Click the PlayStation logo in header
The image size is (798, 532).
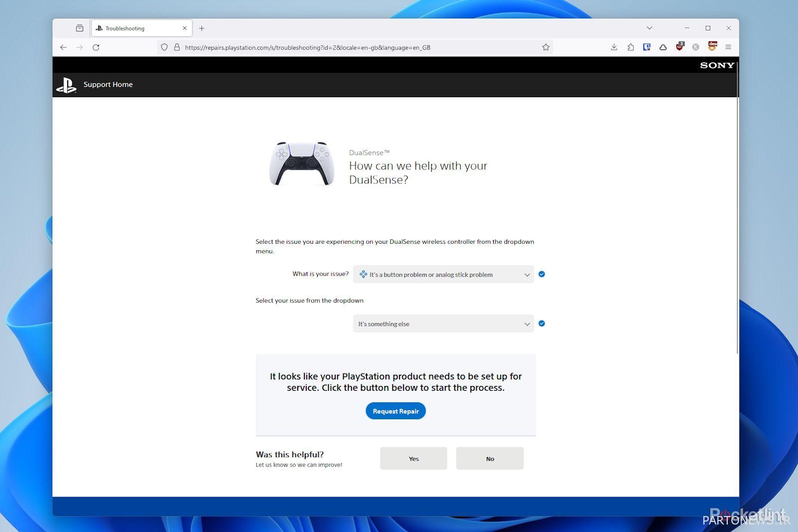coord(66,85)
